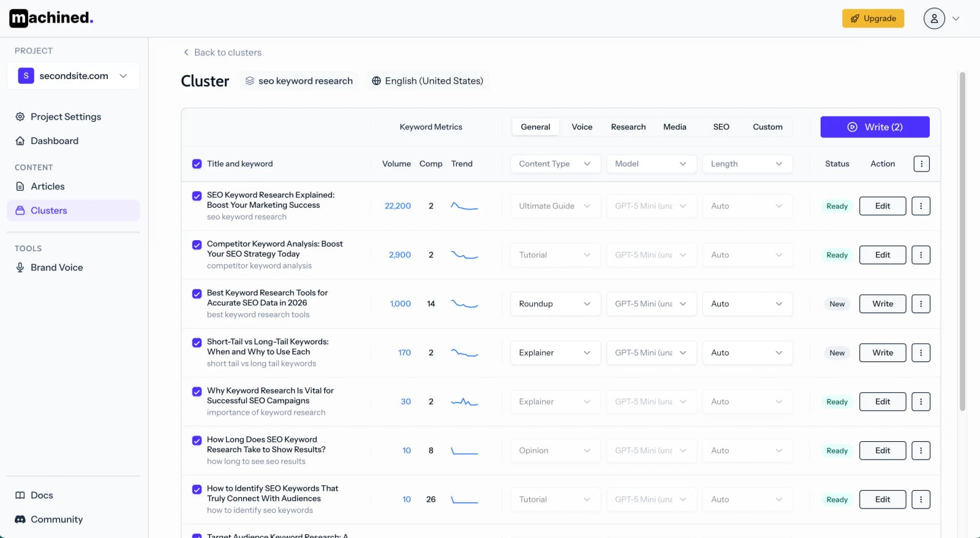Open Project Settings in sidebar

pos(73,117)
